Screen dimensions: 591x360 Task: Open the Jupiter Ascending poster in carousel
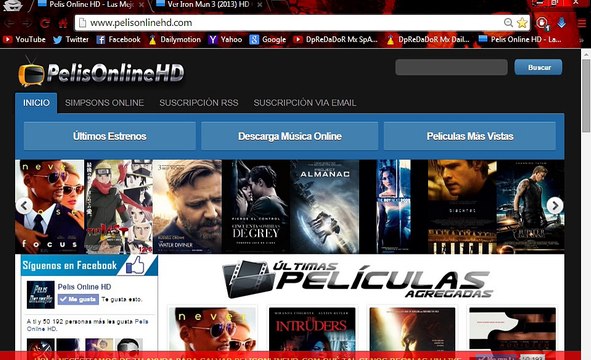point(530,207)
